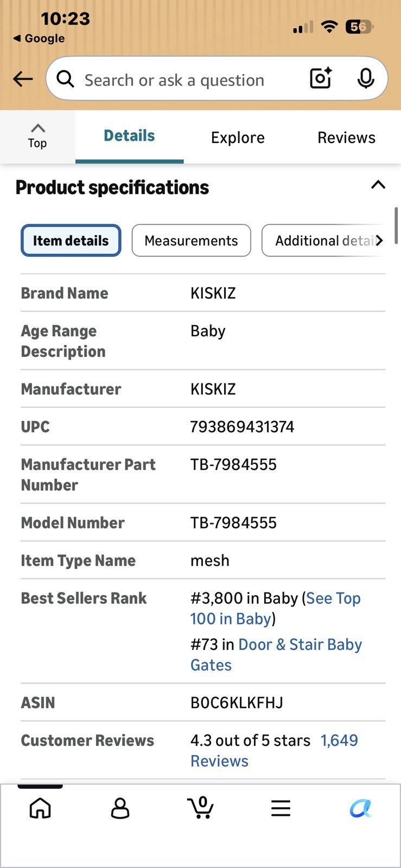Launch the Rufus assistant icon

point(360,808)
